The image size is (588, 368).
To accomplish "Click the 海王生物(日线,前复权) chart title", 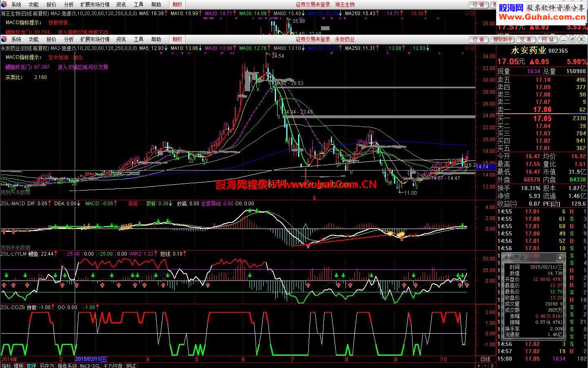I will tap(25, 13).
